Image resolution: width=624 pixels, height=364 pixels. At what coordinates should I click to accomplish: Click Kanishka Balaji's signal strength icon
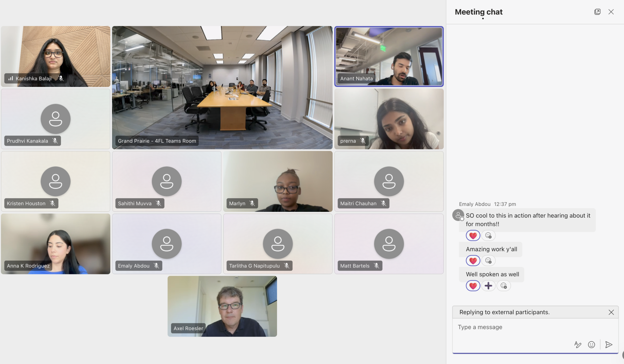point(11,78)
